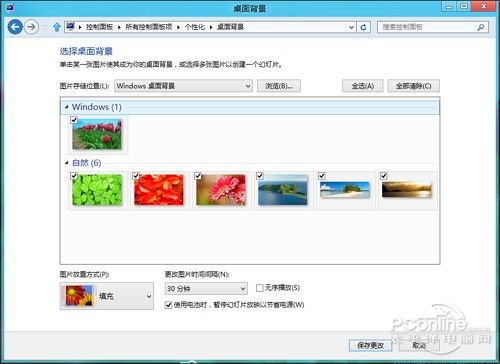The width and height of the screenshot is (500, 364).
Task: Click the 全选(A) button
Action: [363, 86]
